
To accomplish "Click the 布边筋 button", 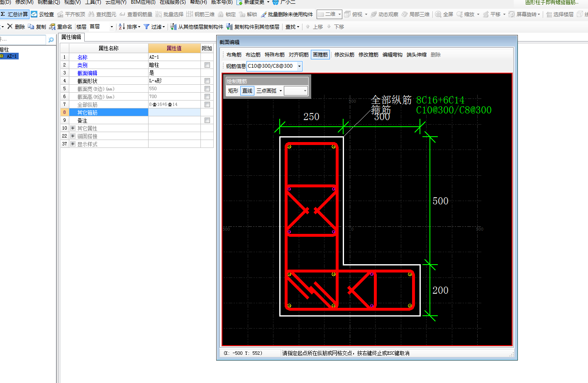I will (x=253, y=55).
